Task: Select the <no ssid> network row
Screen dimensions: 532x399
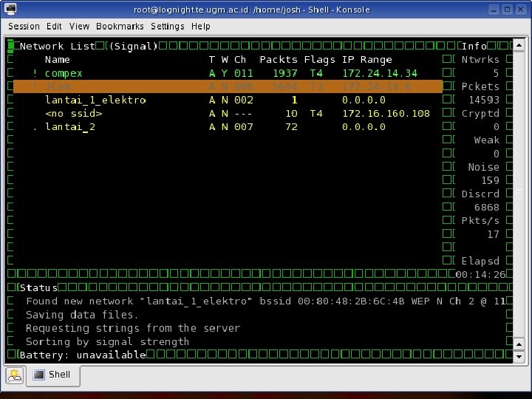Action: coord(228,113)
